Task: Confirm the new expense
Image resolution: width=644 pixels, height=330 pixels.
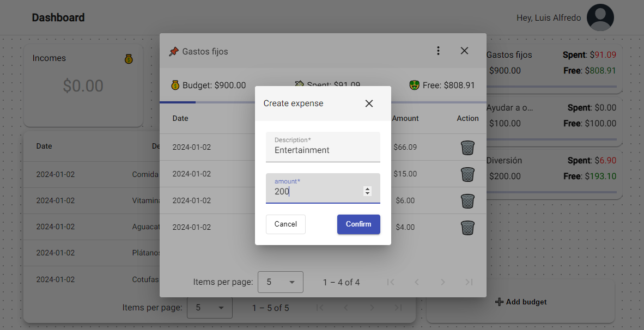Action: point(359,224)
